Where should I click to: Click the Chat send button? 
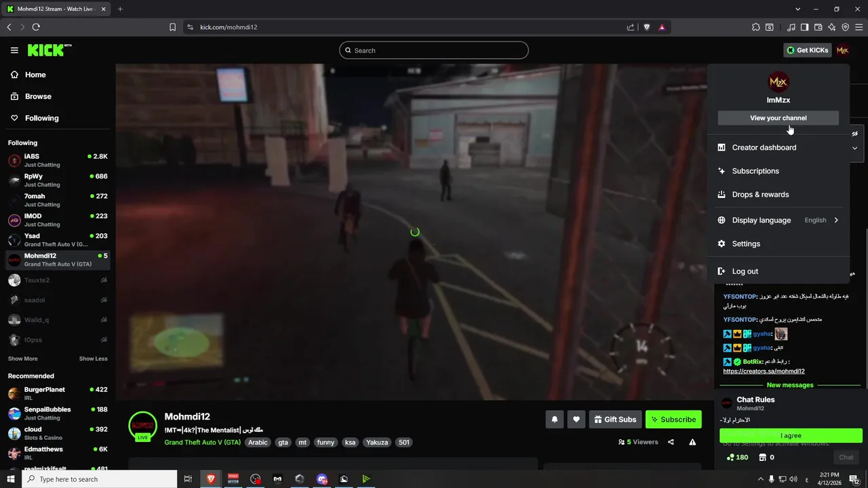pyautogui.click(x=846, y=457)
